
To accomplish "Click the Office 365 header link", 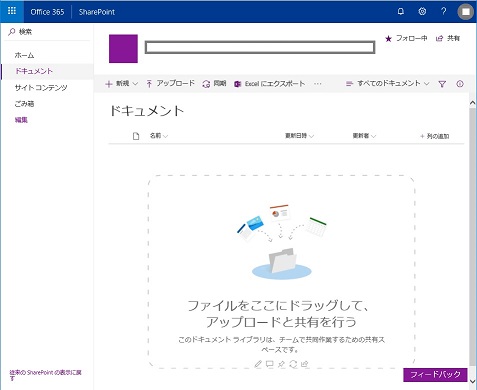I will point(47,12).
